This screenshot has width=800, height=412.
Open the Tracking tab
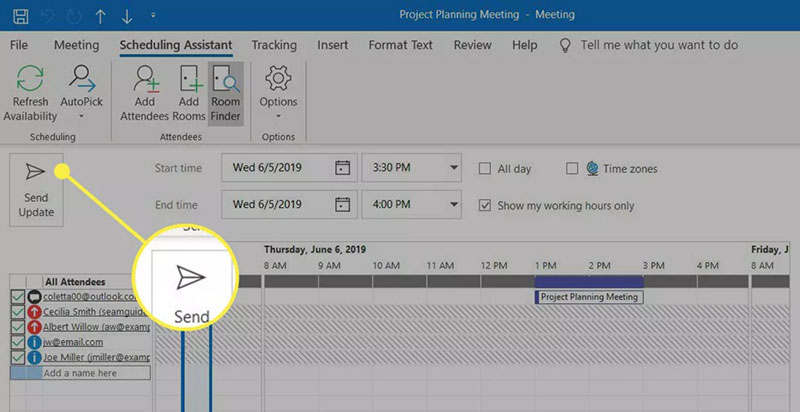click(x=274, y=45)
